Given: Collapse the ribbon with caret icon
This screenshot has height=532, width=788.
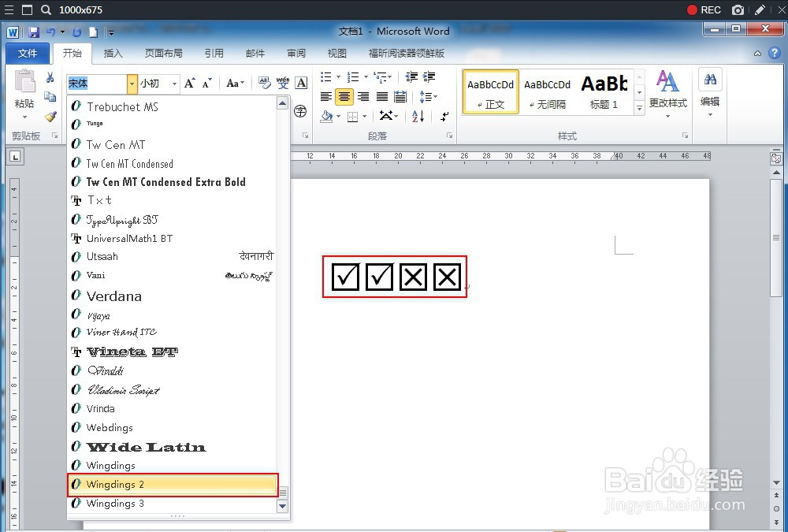Looking at the screenshot, I should coord(757,54).
